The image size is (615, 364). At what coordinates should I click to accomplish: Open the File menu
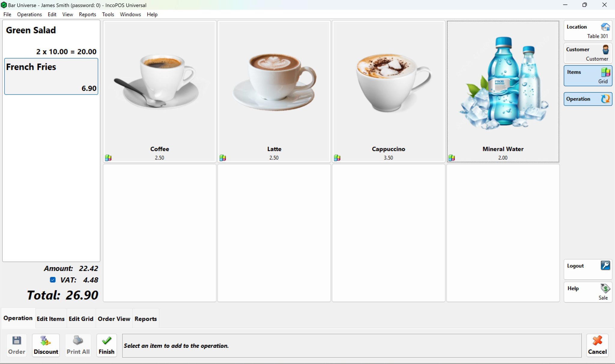(x=7, y=14)
